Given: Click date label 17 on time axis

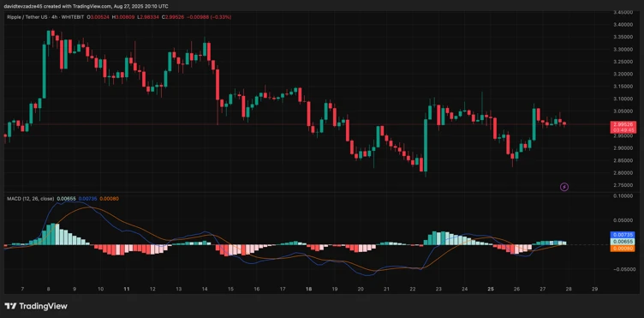Looking at the screenshot, I should 283,289.
